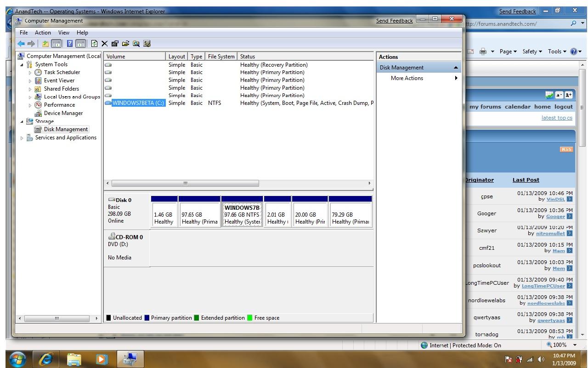This screenshot has width=588, height=368.
Task: Click Send Feedback in Computer Management title
Action: coord(394,21)
